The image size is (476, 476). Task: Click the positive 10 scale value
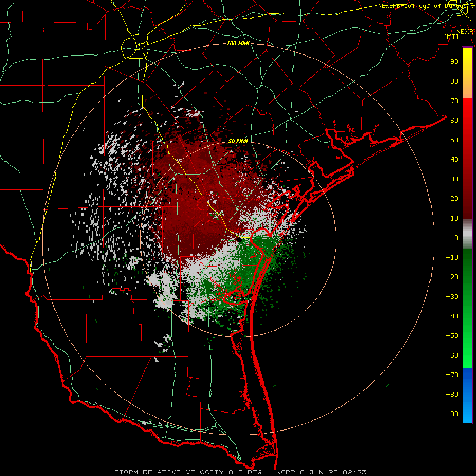454,218
